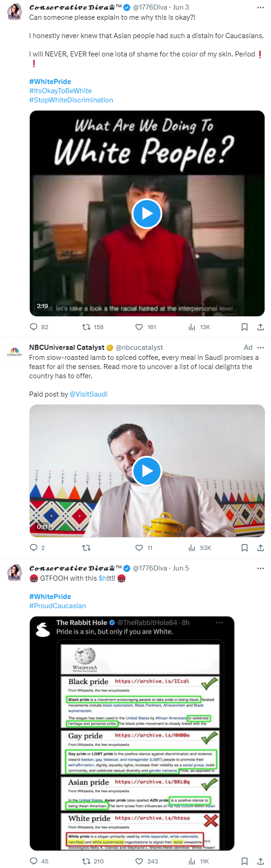This screenshot has width=271, height=868.
Task: Bookmark the first tweet
Action: click(x=244, y=327)
